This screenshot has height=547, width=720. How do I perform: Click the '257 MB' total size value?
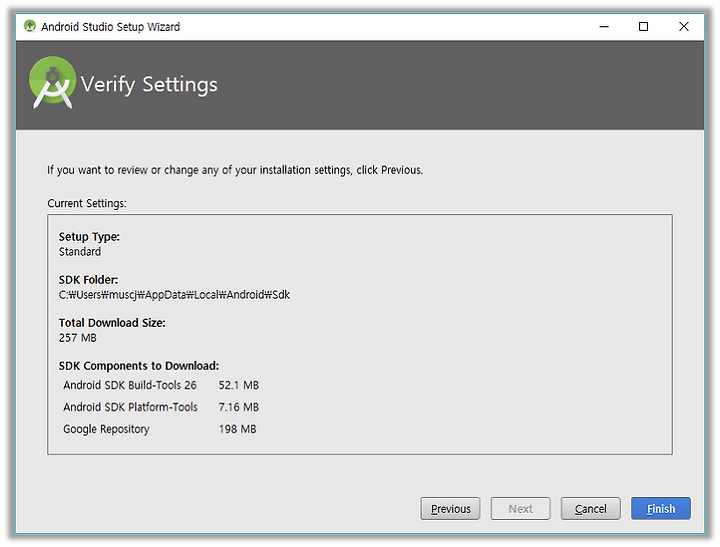[78, 338]
